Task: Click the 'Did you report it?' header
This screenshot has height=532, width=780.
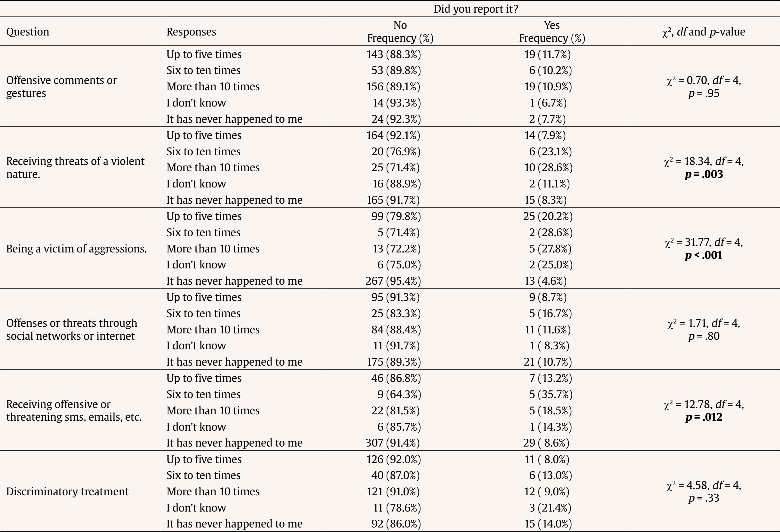Action: click(476, 9)
